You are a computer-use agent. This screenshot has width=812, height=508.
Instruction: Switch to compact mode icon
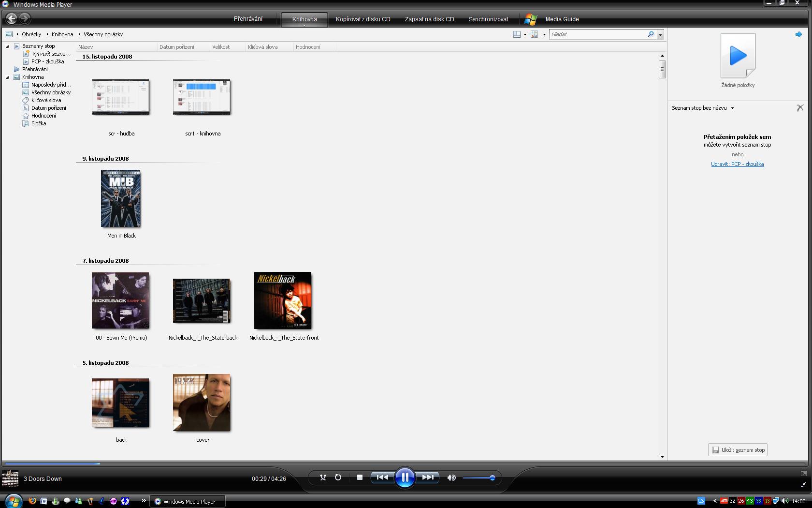click(x=803, y=484)
